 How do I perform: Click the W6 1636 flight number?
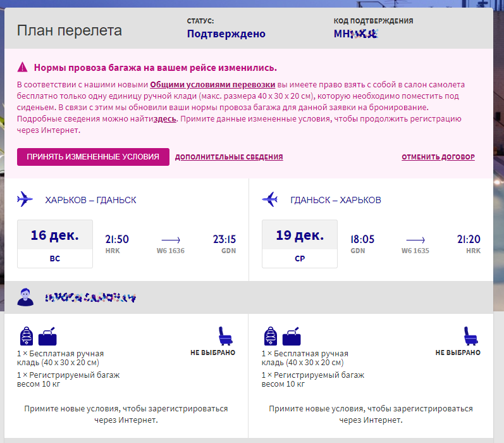171,251
